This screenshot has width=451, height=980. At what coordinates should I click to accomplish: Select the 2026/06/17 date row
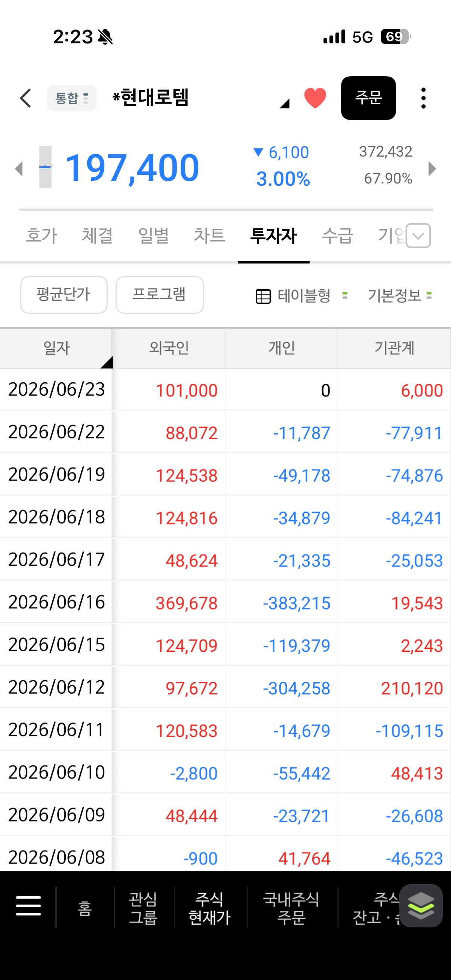point(56,560)
